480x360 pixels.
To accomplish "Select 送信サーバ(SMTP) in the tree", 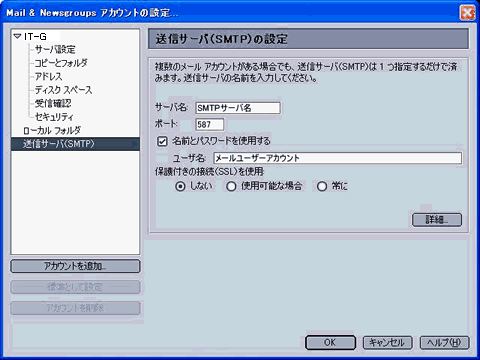I will click(x=75, y=144).
